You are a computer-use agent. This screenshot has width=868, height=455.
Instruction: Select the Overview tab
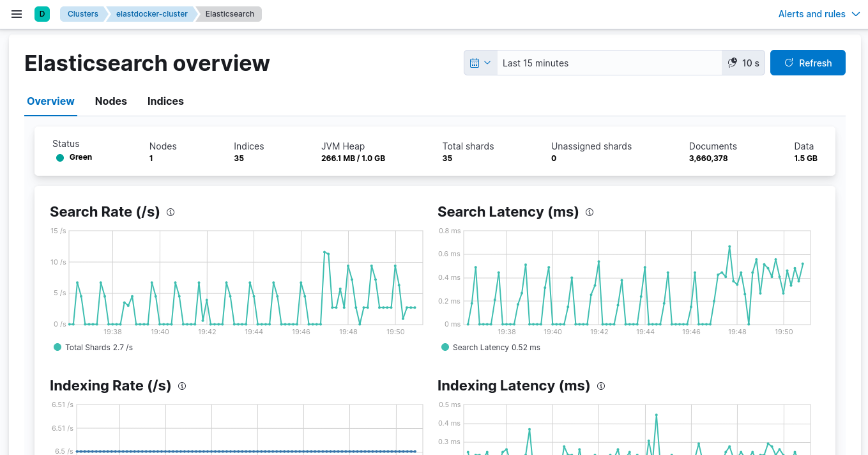pos(51,101)
